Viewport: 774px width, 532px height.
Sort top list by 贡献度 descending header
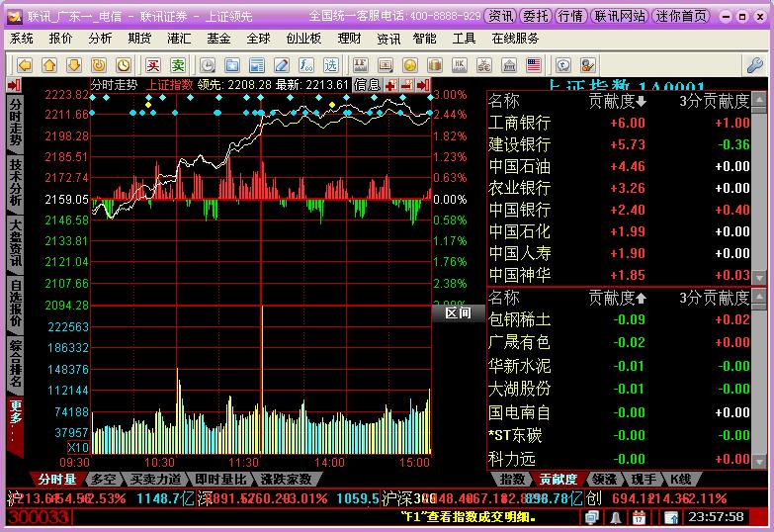tap(617, 101)
